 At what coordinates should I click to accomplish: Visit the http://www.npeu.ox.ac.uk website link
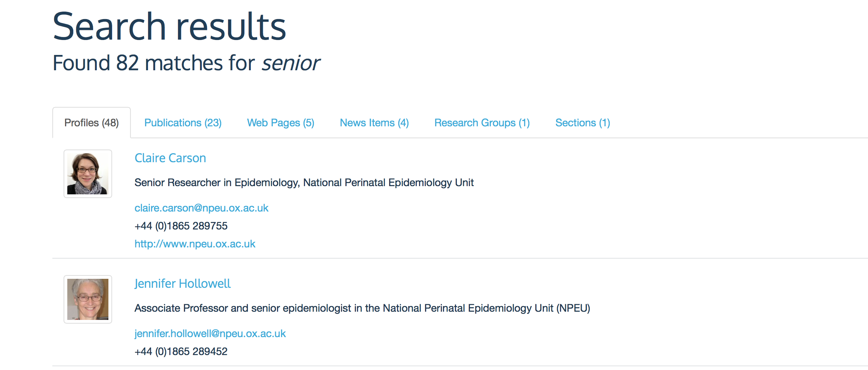coord(195,244)
